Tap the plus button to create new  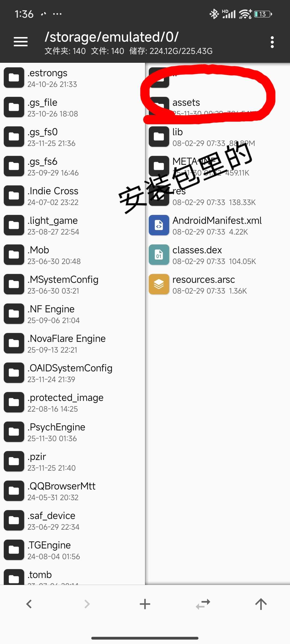pyautogui.click(x=145, y=604)
